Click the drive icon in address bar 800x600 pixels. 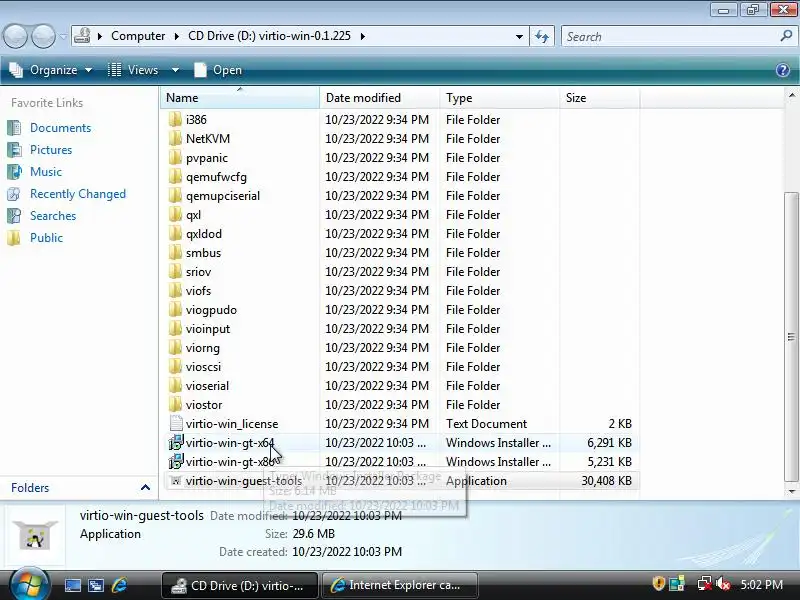82,36
